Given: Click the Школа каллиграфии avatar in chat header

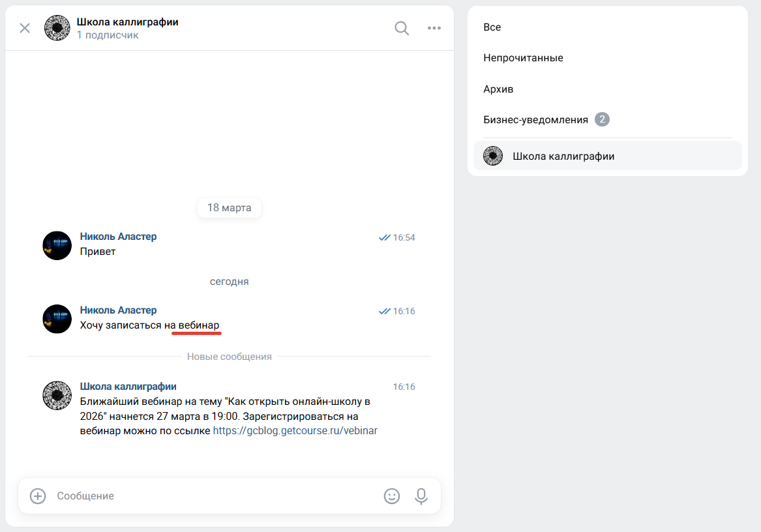Looking at the screenshot, I should (x=57, y=28).
